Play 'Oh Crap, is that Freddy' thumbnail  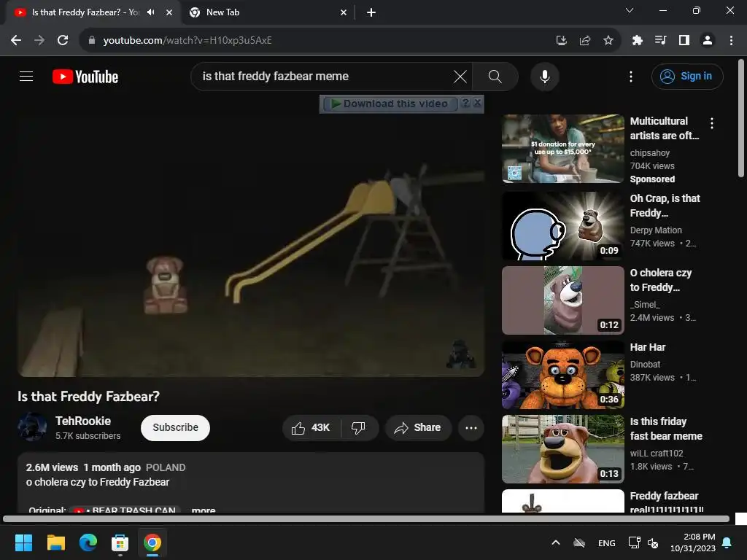(563, 226)
